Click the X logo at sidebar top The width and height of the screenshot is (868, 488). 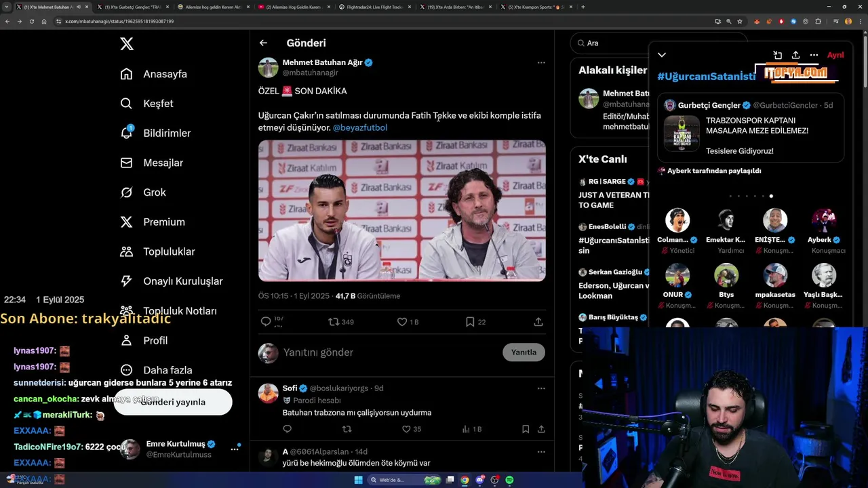[127, 44]
